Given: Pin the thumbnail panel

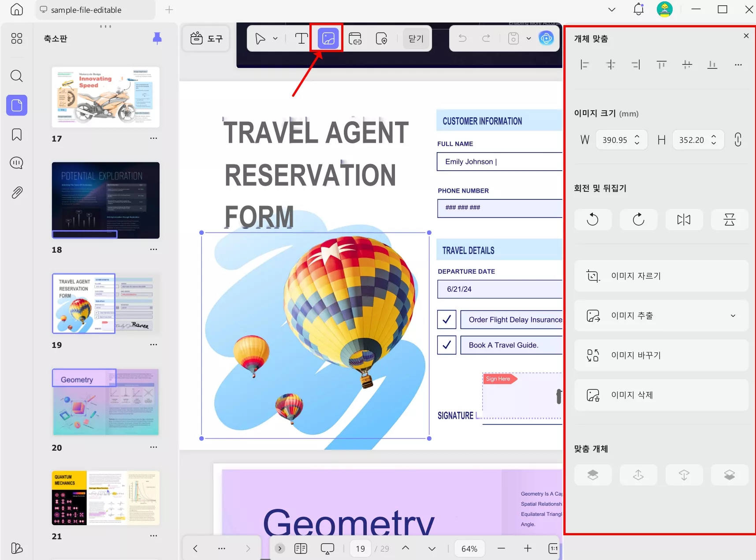Looking at the screenshot, I should point(157,38).
